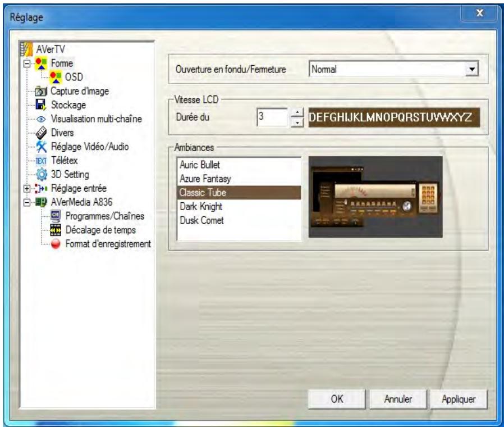This screenshot has width=504, height=427.
Task: Click the Classic Tube skin preview thumbnail
Action: pos(375,197)
